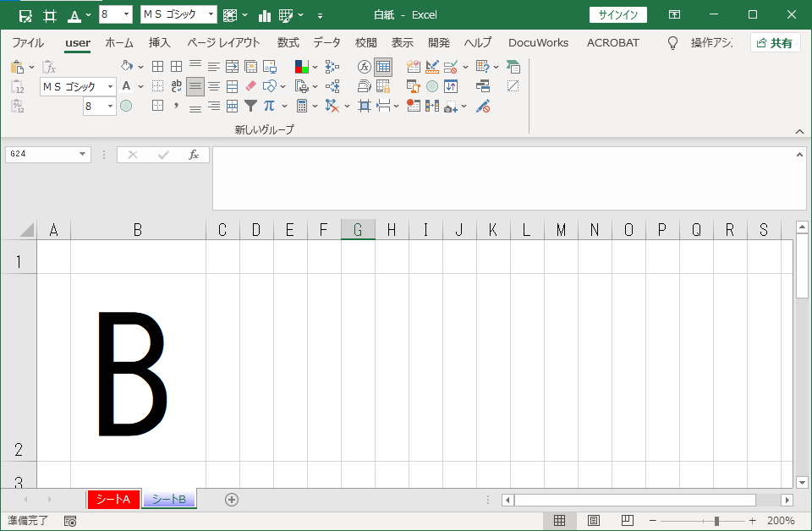Toggle top vertical alignment button
The width and height of the screenshot is (812, 531).
tap(195, 66)
